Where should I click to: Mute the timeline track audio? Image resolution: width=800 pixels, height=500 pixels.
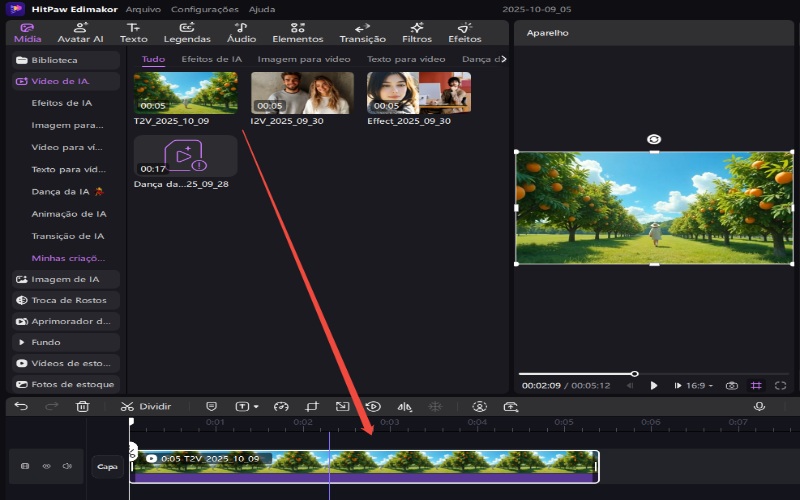tap(67, 466)
